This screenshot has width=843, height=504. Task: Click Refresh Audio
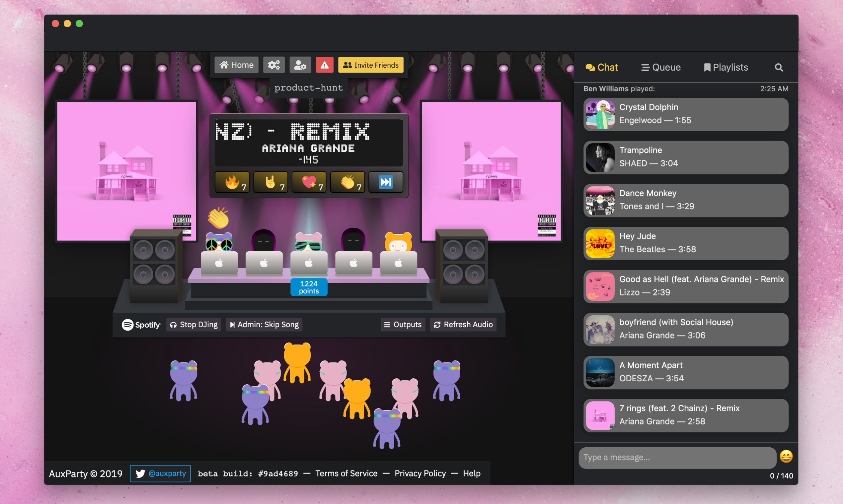[x=463, y=325]
